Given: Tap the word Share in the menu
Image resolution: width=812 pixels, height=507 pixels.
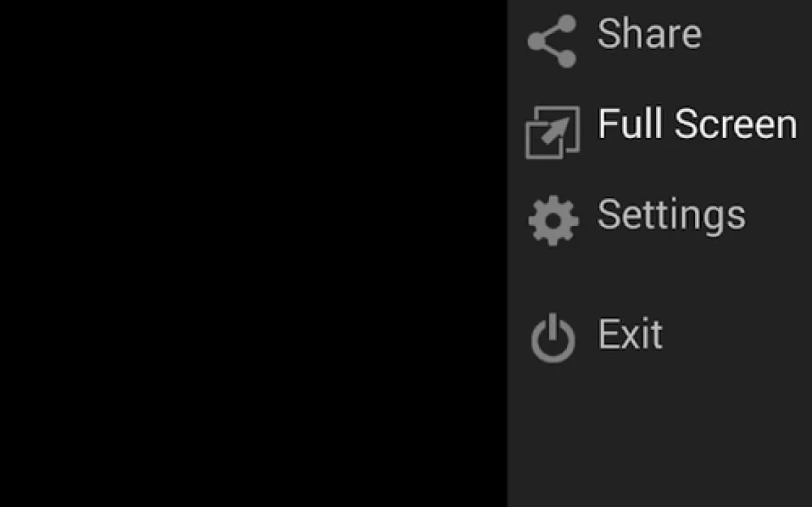Looking at the screenshot, I should 650,33.
